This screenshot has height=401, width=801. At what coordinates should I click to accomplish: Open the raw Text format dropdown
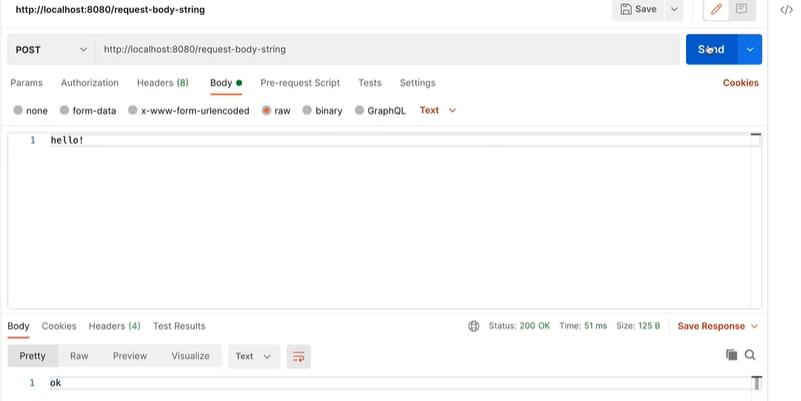click(438, 110)
